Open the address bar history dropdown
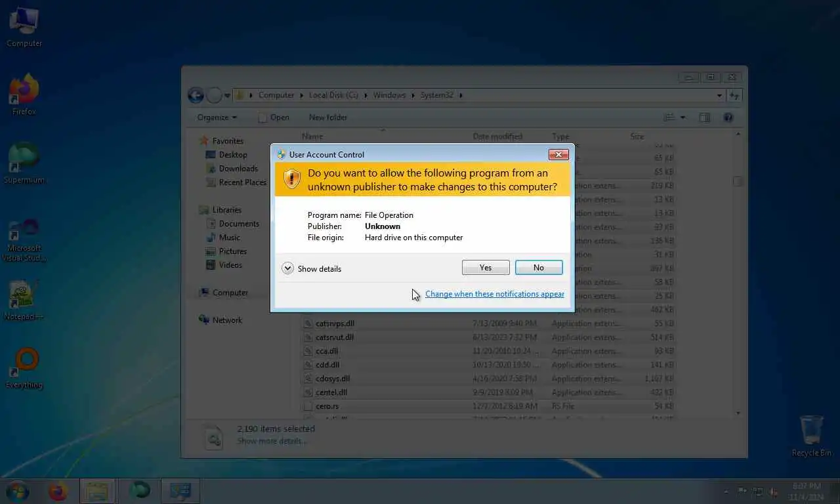The width and height of the screenshot is (840, 504). [x=719, y=95]
